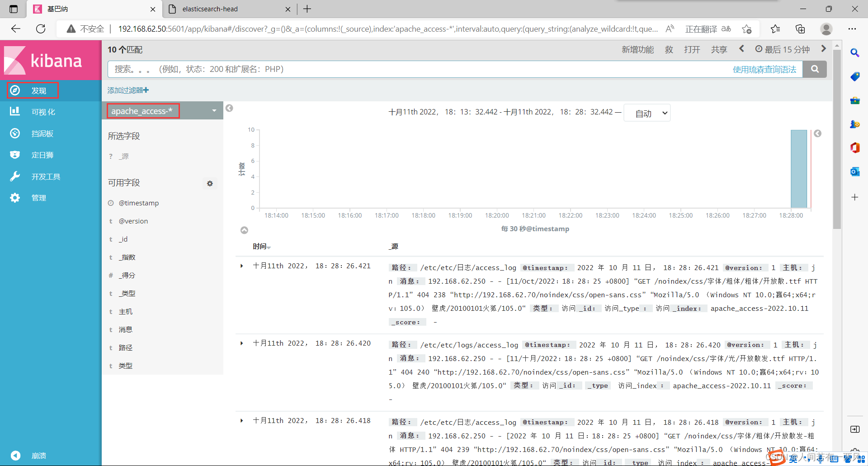Open browser favorites star list
Viewport: 868px width, 466px height.
click(775, 29)
